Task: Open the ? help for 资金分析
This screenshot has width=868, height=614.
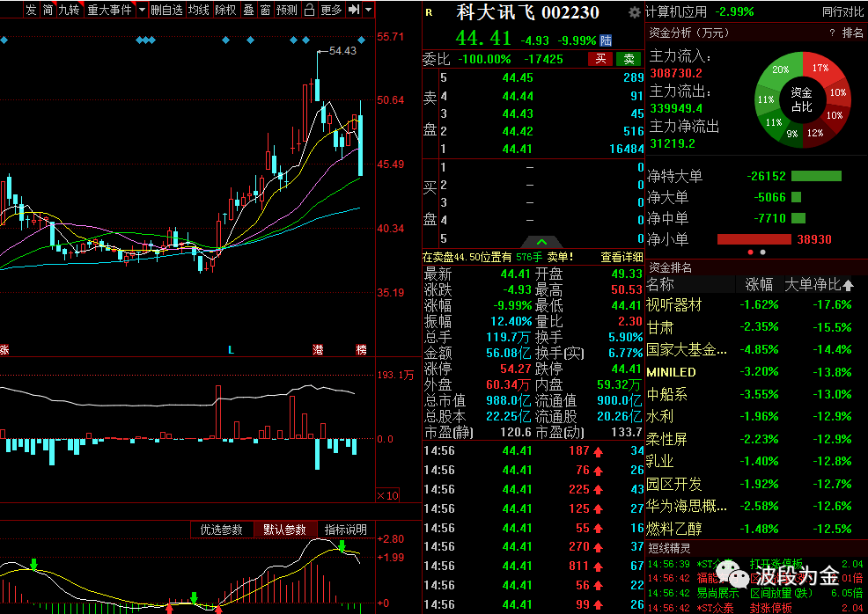Action: click(x=832, y=33)
